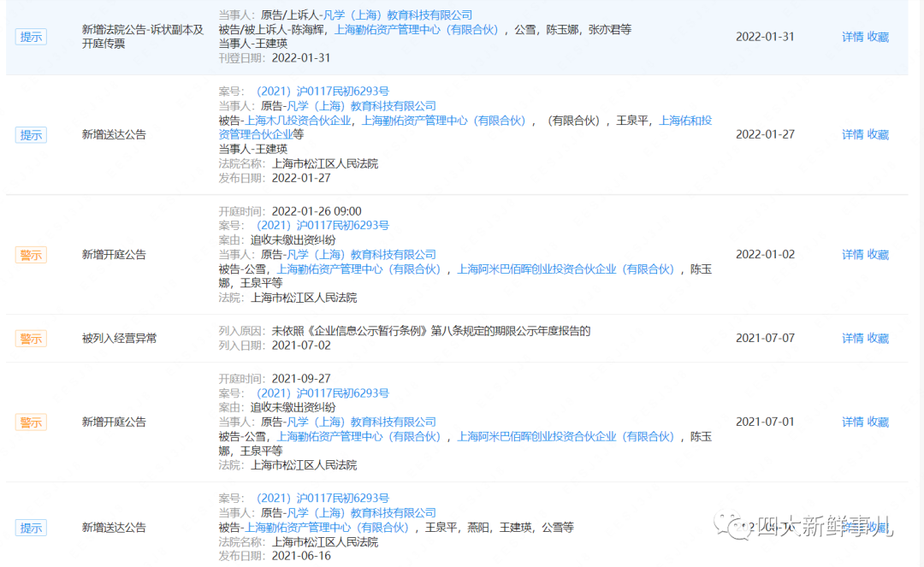Click 发布日期 value 2022-01-27
924x567 pixels.
pyautogui.click(x=301, y=179)
